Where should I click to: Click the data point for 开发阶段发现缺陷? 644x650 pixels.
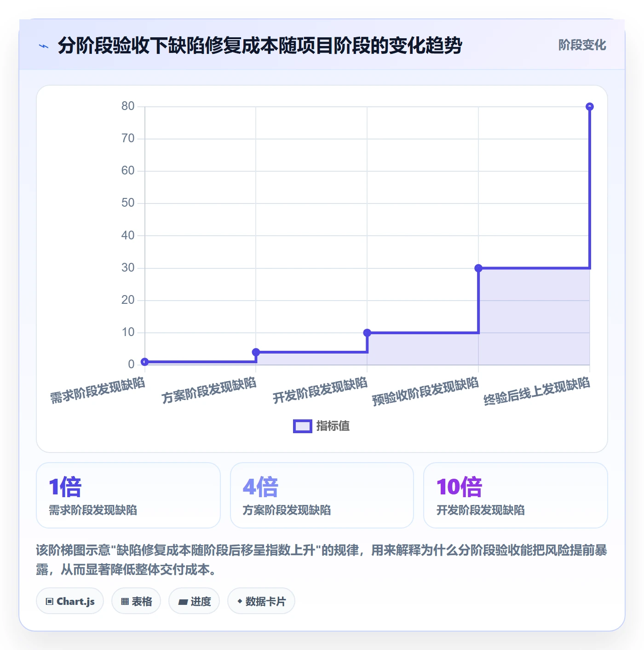tap(367, 333)
